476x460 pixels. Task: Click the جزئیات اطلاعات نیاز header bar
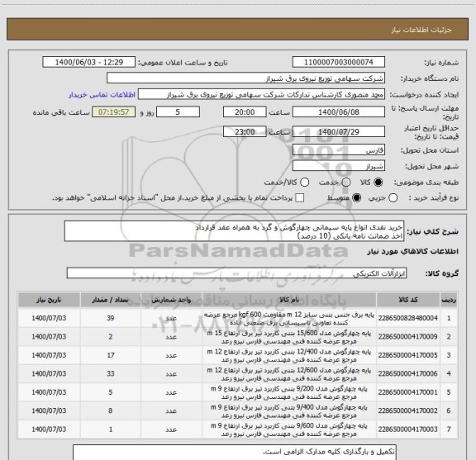click(x=237, y=30)
